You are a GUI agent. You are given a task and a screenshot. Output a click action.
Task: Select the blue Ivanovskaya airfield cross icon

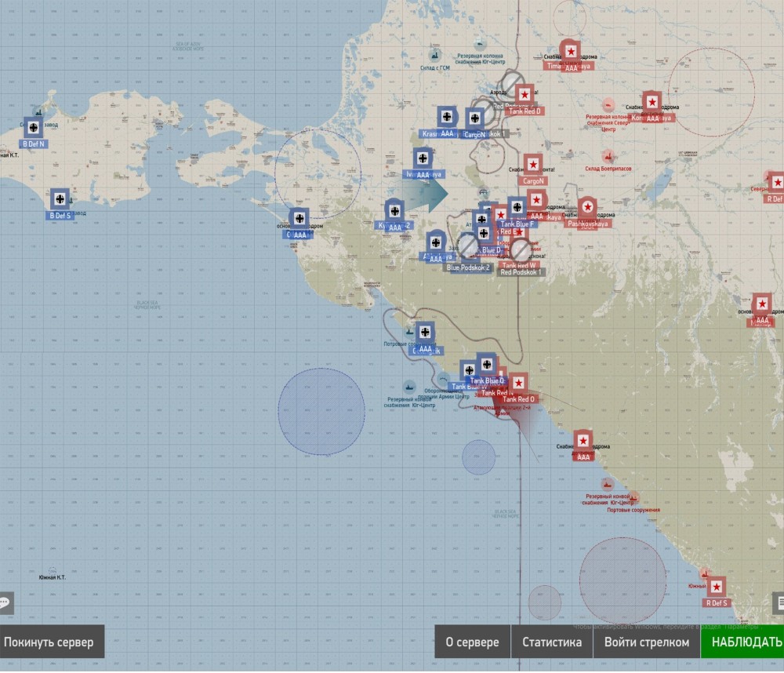423,158
